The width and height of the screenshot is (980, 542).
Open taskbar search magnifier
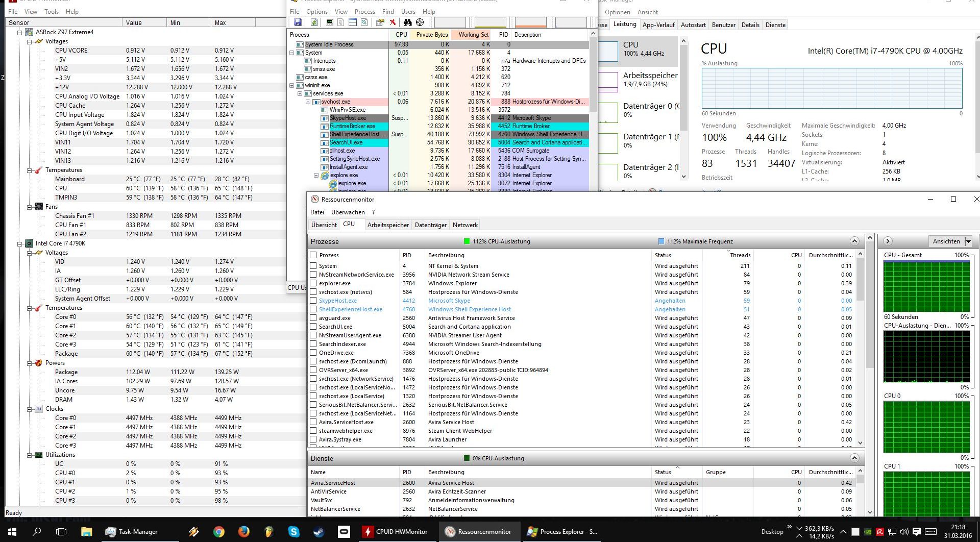(37, 532)
